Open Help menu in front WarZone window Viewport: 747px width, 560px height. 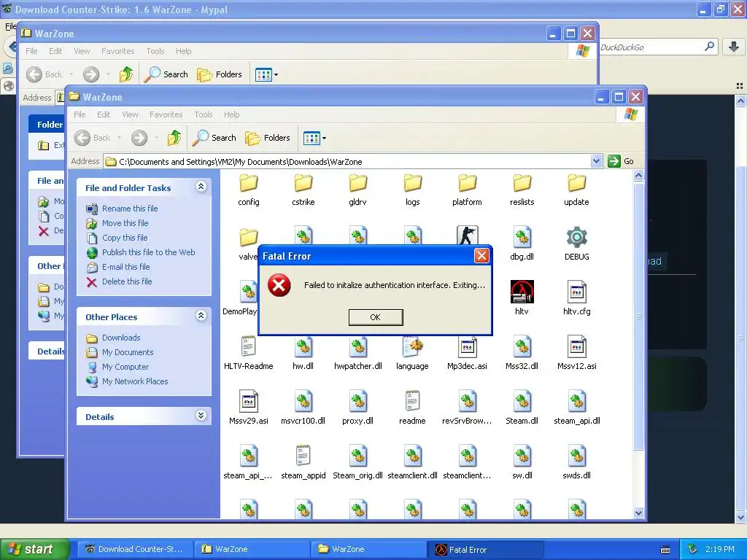[x=231, y=114]
